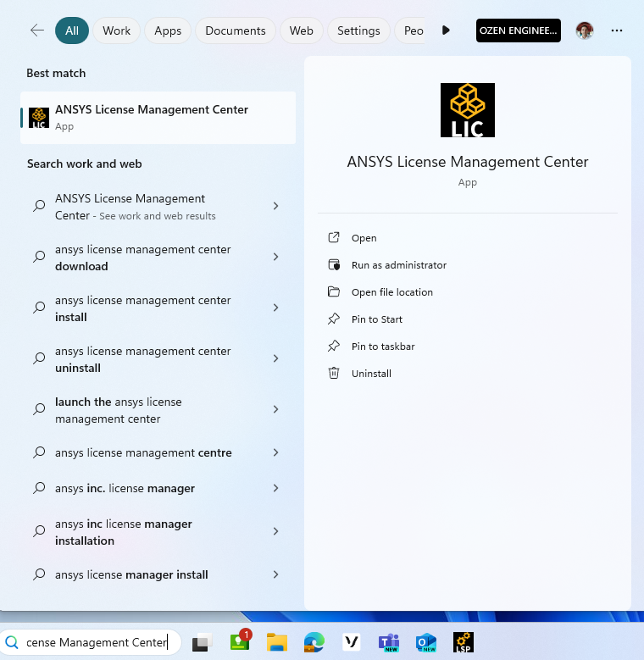
Task: Open Task View from the taskbar
Action: [x=201, y=642]
